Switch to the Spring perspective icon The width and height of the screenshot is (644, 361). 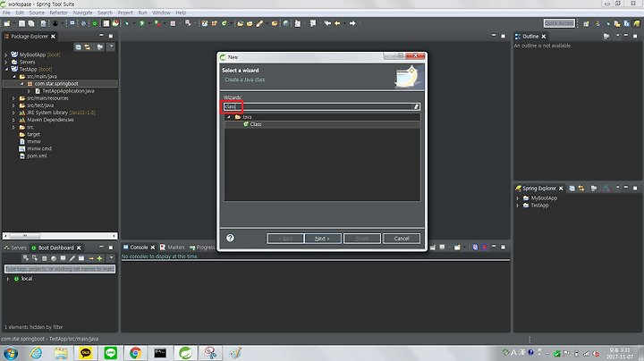pyautogui.click(x=637, y=23)
